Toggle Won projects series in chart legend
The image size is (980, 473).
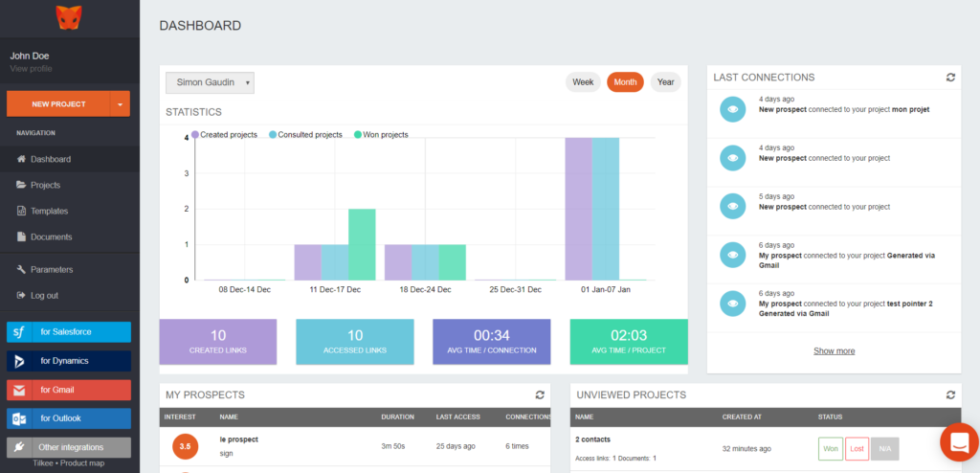point(380,135)
